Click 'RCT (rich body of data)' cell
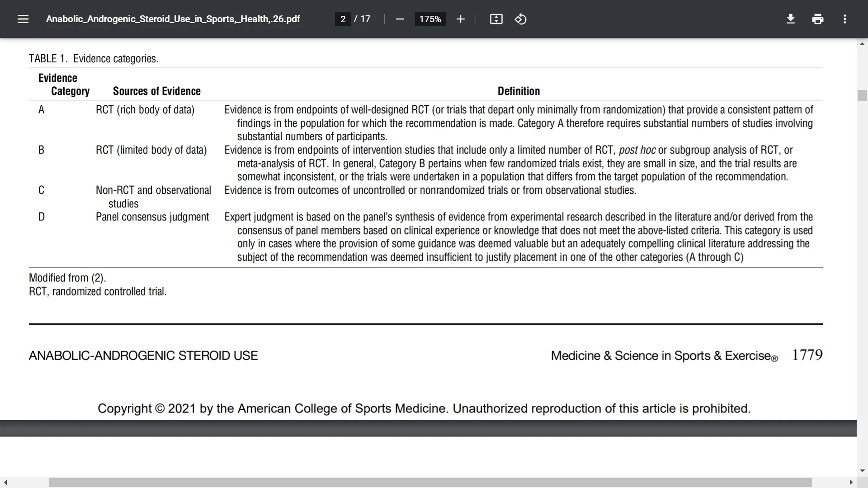This screenshot has width=868, height=488. (x=145, y=110)
